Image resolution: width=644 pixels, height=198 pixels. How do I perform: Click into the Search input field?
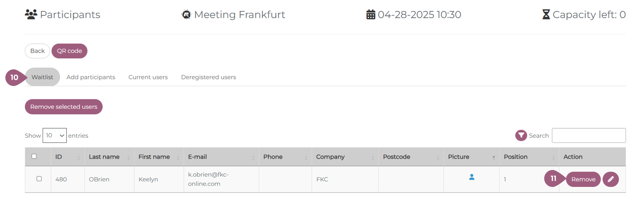pos(588,135)
